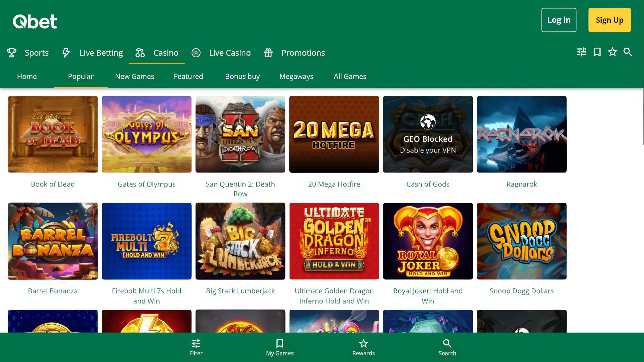Select the Megaways tab
This screenshot has height=362, width=644.
(296, 76)
